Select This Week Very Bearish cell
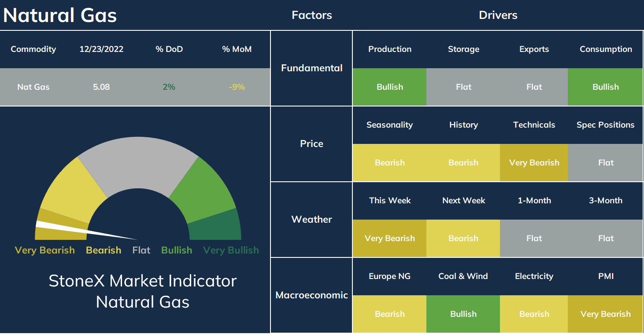The image size is (644, 334). click(x=389, y=238)
